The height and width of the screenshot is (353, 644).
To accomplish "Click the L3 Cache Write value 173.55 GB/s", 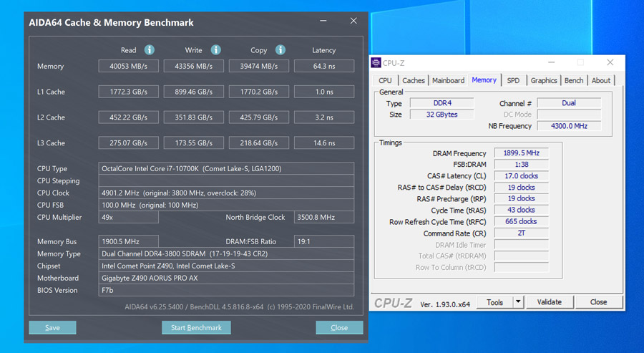I will (x=194, y=143).
